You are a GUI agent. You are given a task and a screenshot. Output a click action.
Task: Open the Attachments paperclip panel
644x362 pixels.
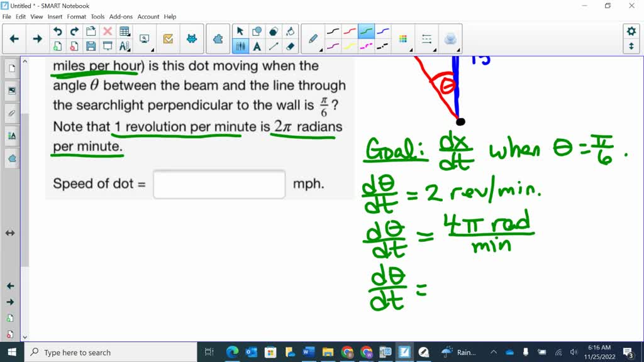[x=11, y=113]
